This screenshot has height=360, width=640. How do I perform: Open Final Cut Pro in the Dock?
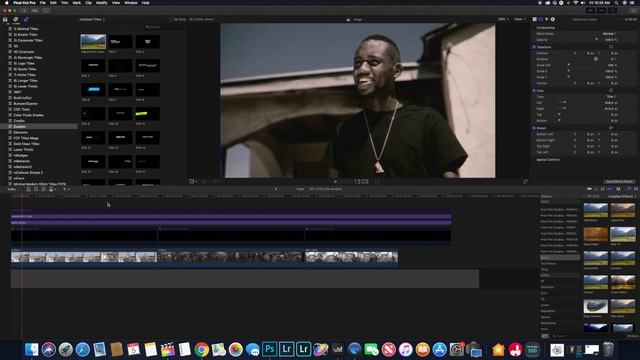tap(167, 349)
